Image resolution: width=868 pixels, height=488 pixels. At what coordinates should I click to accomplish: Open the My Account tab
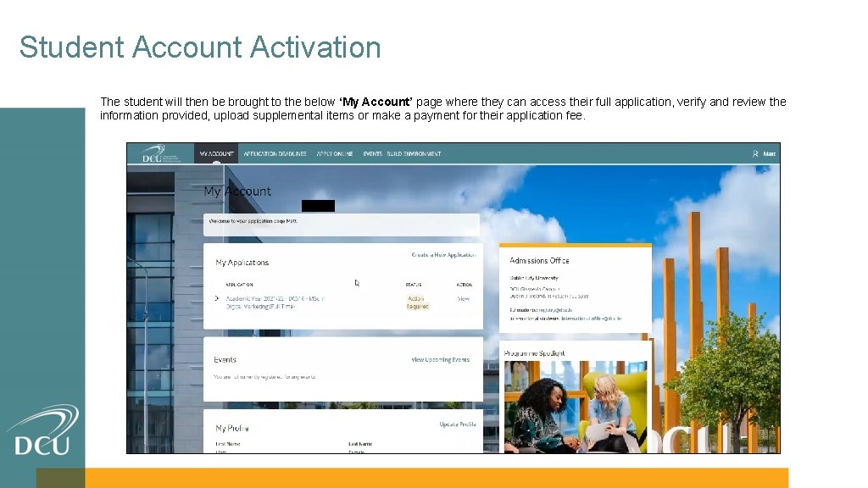[x=216, y=154]
